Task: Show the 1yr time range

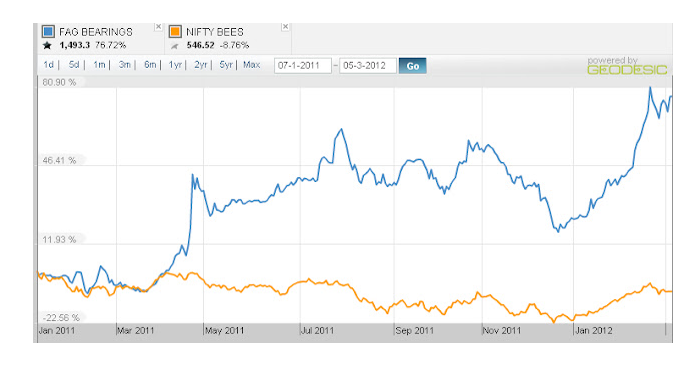Action: [x=175, y=65]
